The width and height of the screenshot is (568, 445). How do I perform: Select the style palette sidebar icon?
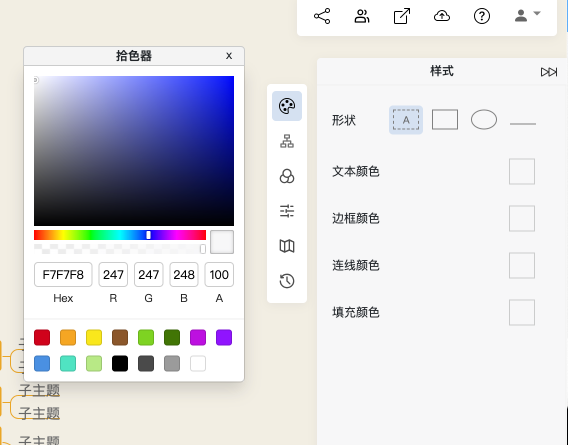point(287,106)
